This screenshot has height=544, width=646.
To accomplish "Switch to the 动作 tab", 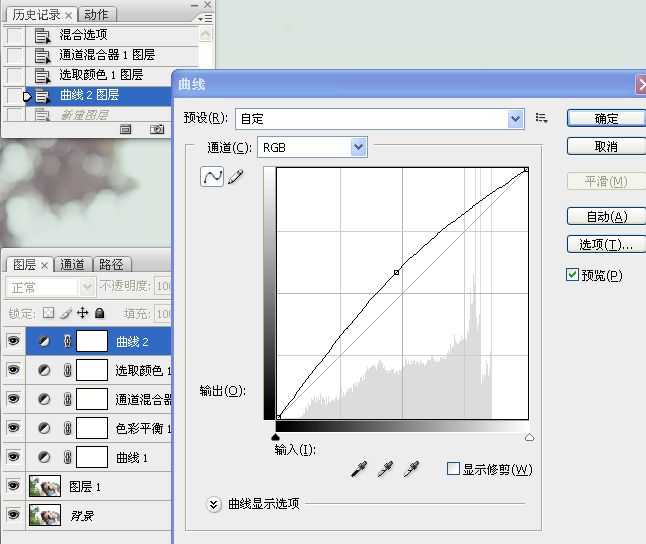I will coord(96,15).
